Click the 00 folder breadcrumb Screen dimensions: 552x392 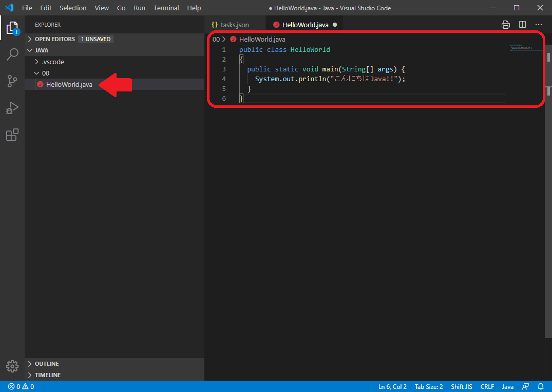(216, 39)
